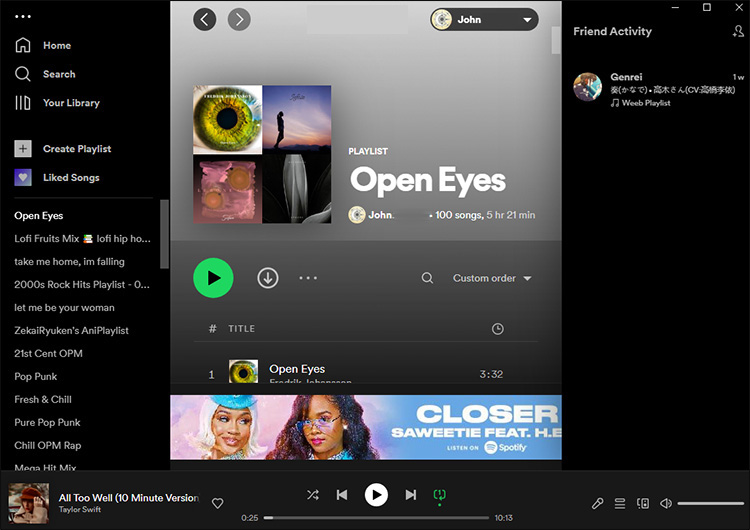750x530 pixels.
Task: Play the Open Eyes playlist with green button
Action: pos(213,278)
